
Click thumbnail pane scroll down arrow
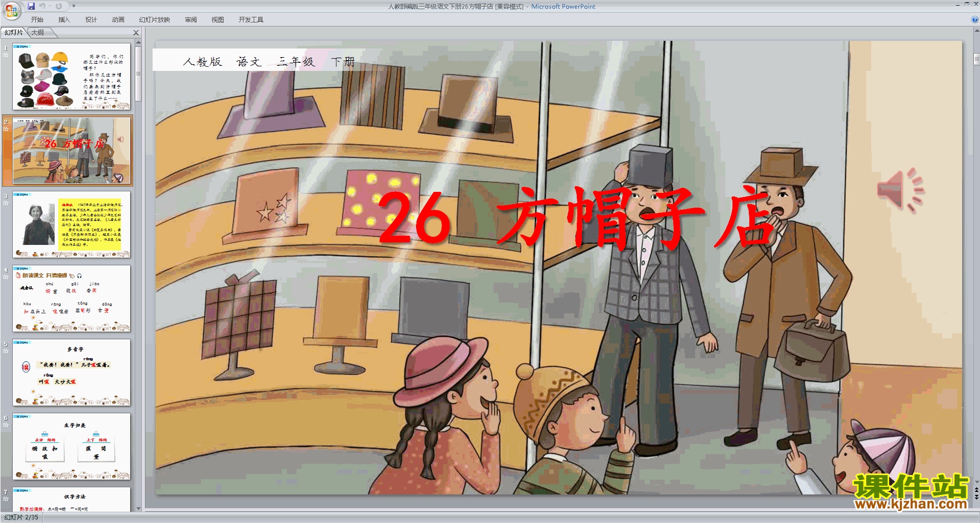point(138,508)
